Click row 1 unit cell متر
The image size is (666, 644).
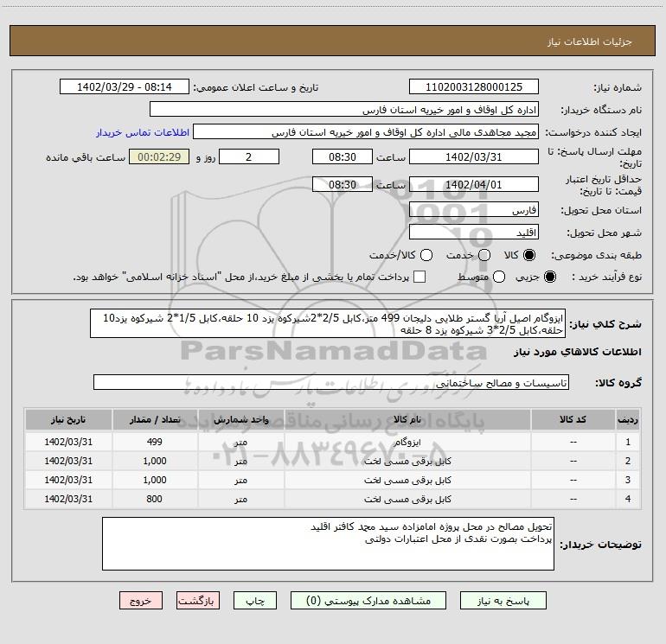click(240, 442)
